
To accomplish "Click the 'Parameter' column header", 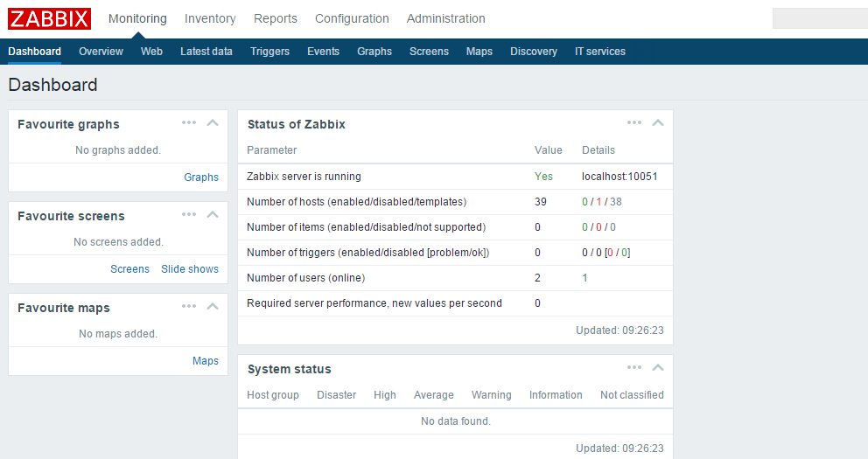I will pos(272,150).
